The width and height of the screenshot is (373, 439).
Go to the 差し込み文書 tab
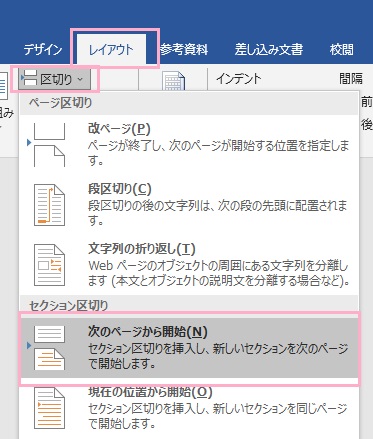tap(268, 49)
